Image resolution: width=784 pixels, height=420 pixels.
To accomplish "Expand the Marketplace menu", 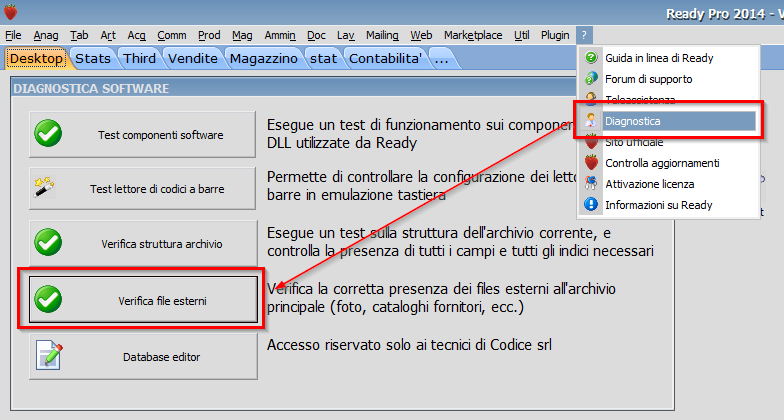I will [x=473, y=35].
